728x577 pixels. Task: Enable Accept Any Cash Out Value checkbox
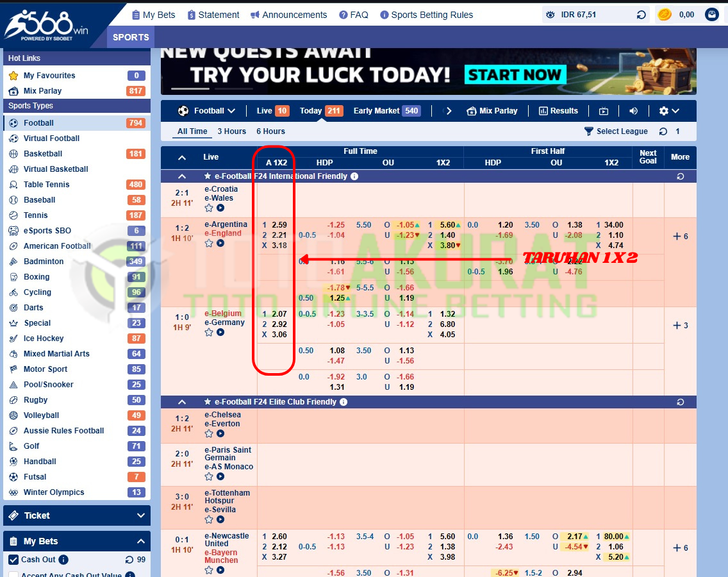click(x=13, y=574)
